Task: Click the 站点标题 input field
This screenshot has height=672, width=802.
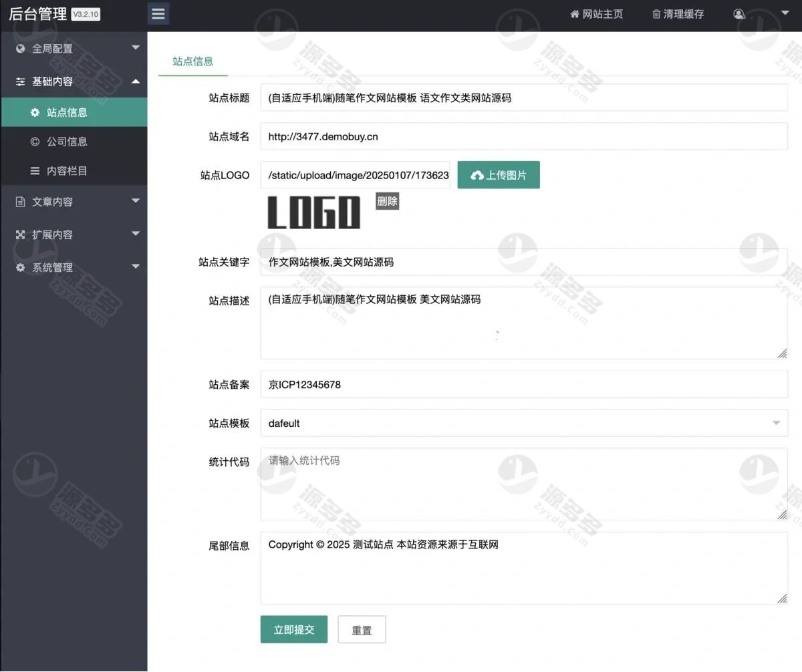Action: 524,98
